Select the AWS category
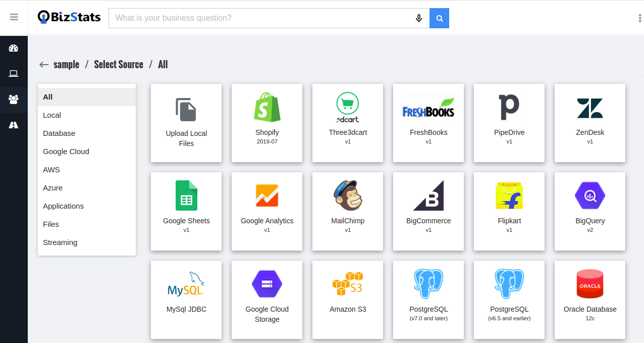 pos(87,170)
